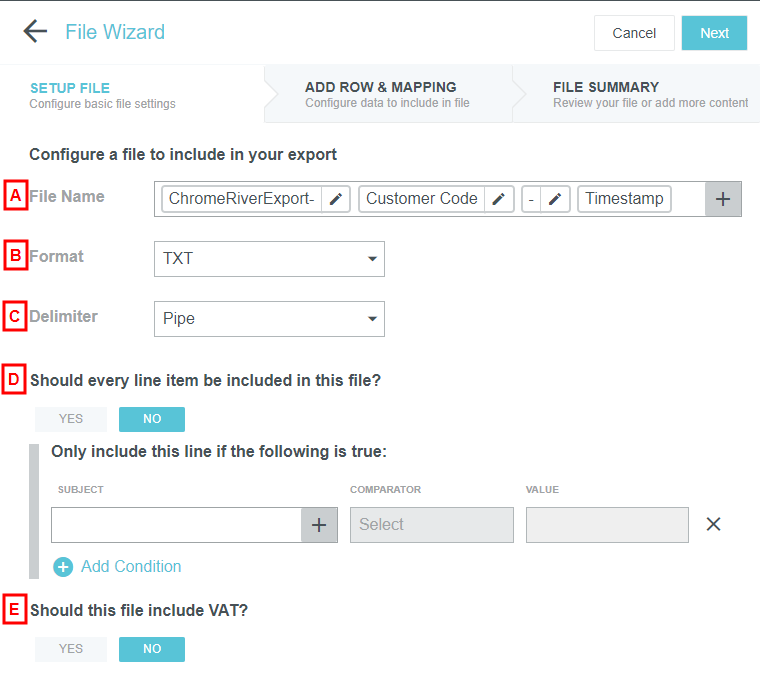Image resolution: width=760 pixels, height=692 pixels.
Task: Select NO for including VAT
Action: [152, 649]
